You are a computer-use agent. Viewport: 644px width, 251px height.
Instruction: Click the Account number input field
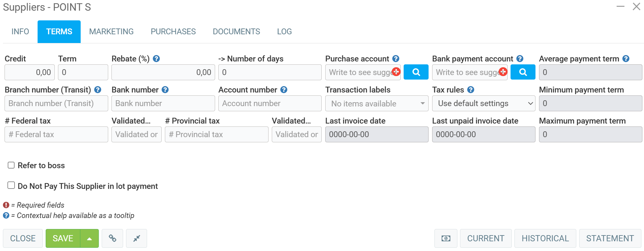pos(270,104)
